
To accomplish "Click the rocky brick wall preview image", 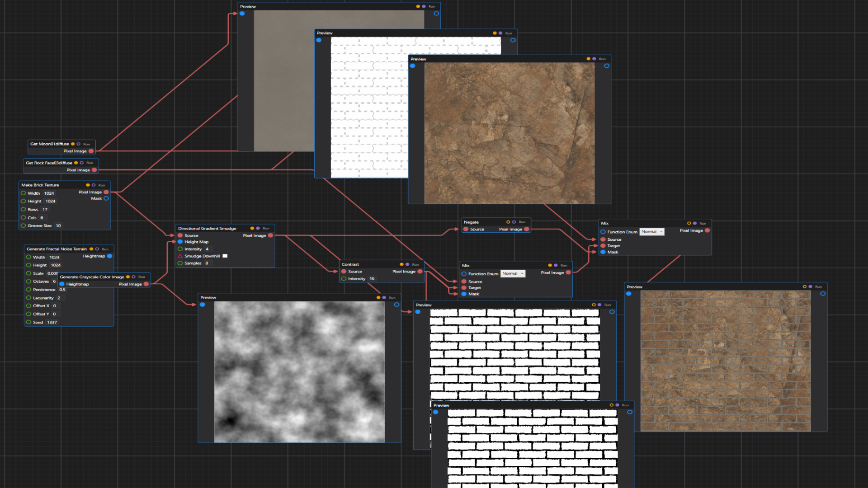I will click(725, 361).
